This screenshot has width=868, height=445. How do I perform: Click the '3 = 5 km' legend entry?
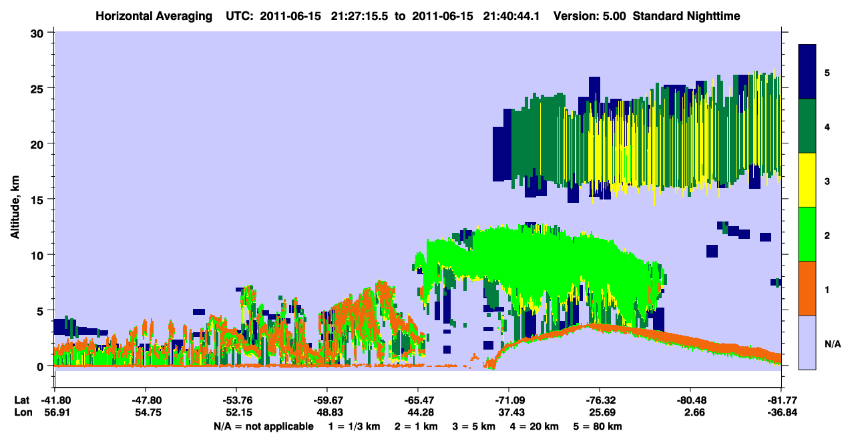[x=475, y=426]
